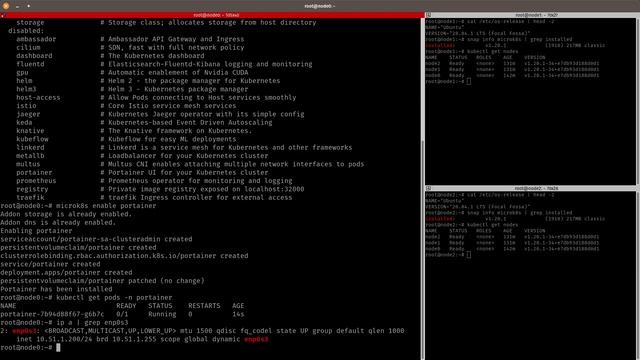Click the 'RESTARTS' column header
Viewport: 640px width, 360px height.
point(204,306)
